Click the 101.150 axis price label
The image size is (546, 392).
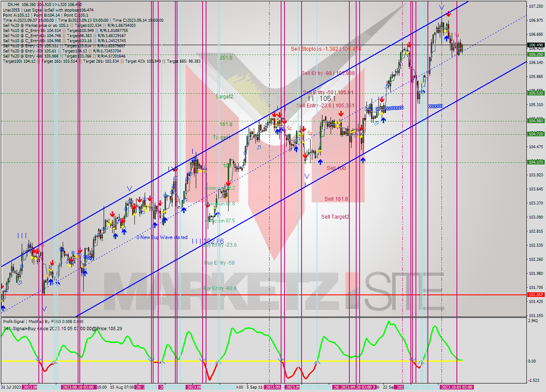tap(536, 315)
